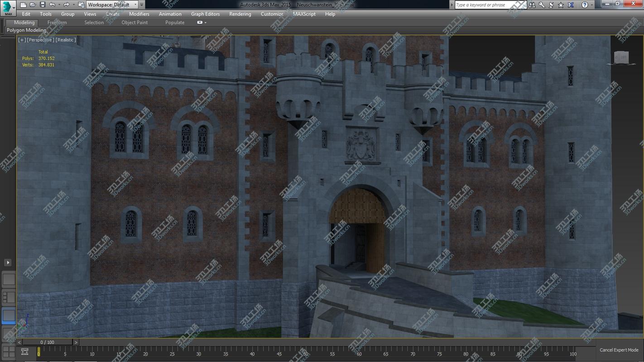Screen dimensions: 644x362
Task: Click the star favorites icon
Action: coord(561,5)
